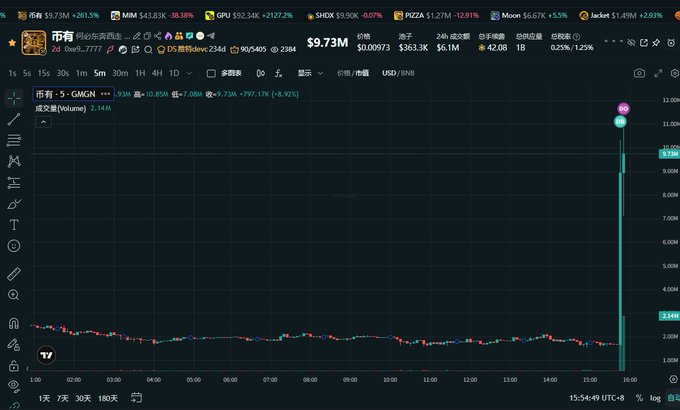680x410 pixels.
Task: Toggle lock all drawings padlock
Action: (x=14, y=366)
